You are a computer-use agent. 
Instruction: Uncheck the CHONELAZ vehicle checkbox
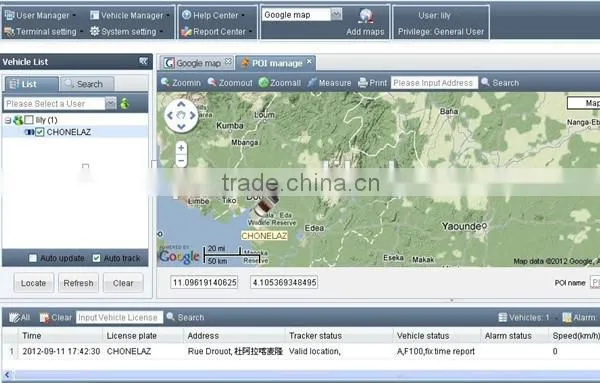click(40, 132)
